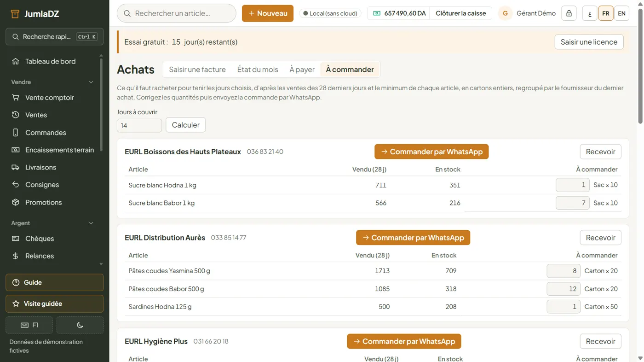Start the Visite guidée
644x362 pixels.
(x=54, y=304)
